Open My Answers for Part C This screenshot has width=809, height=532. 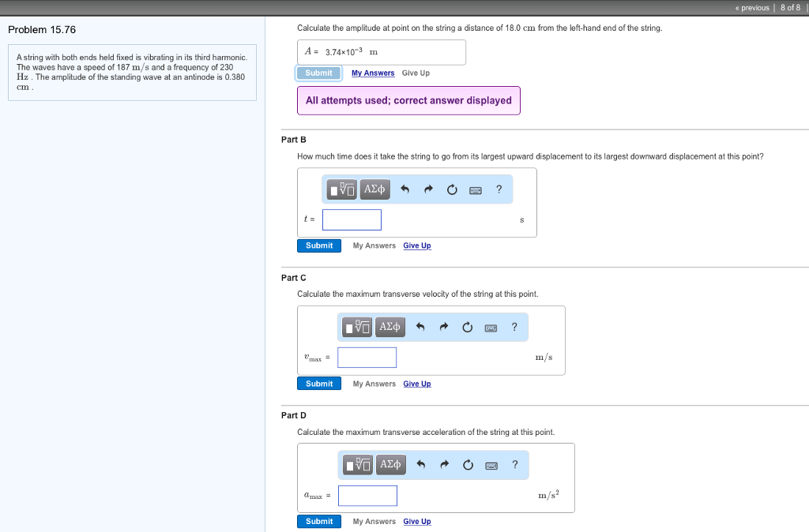(x=374, y=384)
